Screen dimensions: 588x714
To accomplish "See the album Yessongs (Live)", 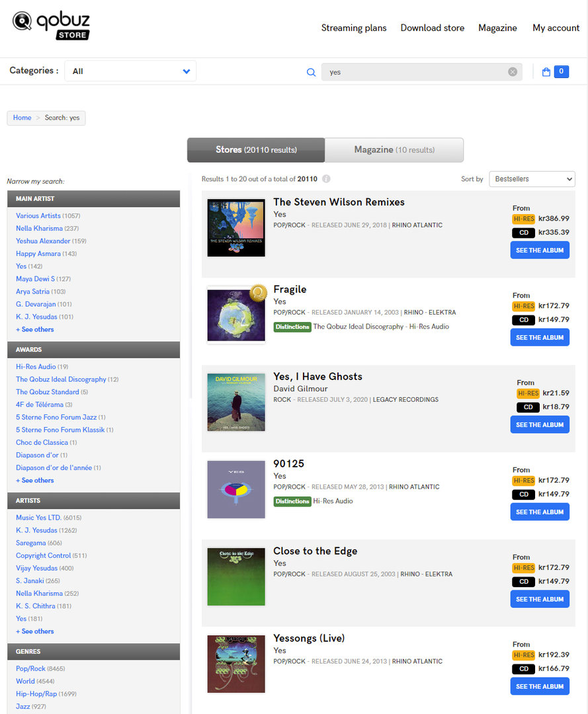I will [x=540, y=687].
